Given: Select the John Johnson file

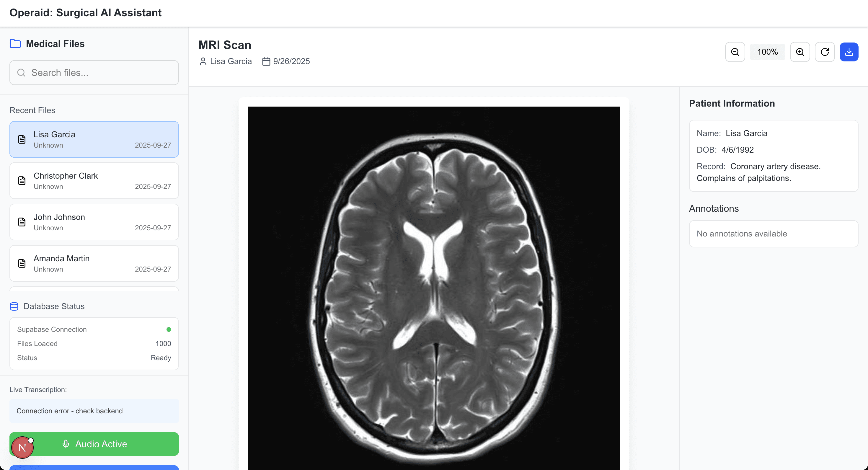Looking at the screenshot, I should [94, 222].
